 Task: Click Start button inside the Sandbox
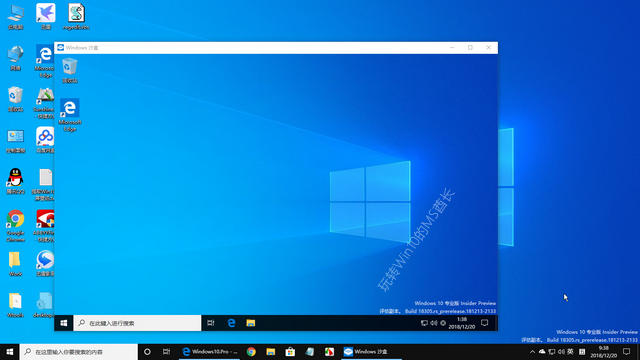coord(64,323)
